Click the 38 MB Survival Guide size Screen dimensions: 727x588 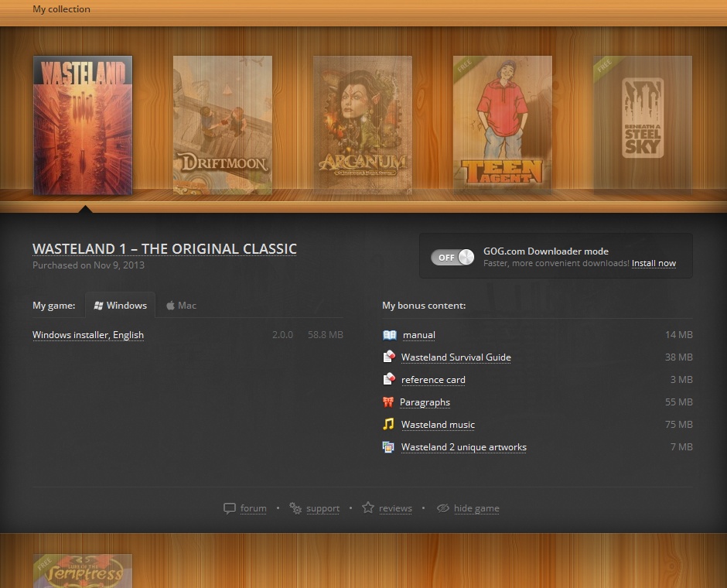(679, 357)
